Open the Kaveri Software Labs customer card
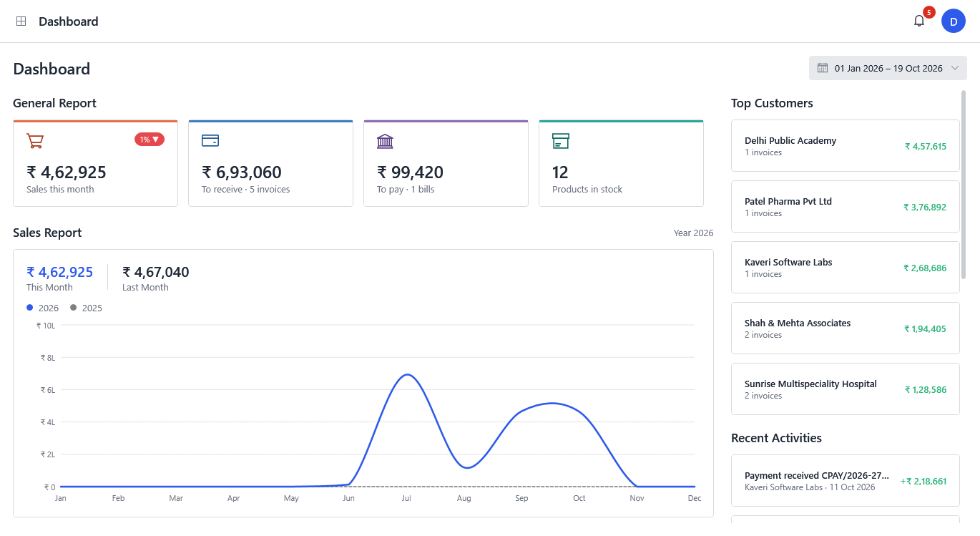Viewport: 980px width, 536px height. tap(846, 268)
